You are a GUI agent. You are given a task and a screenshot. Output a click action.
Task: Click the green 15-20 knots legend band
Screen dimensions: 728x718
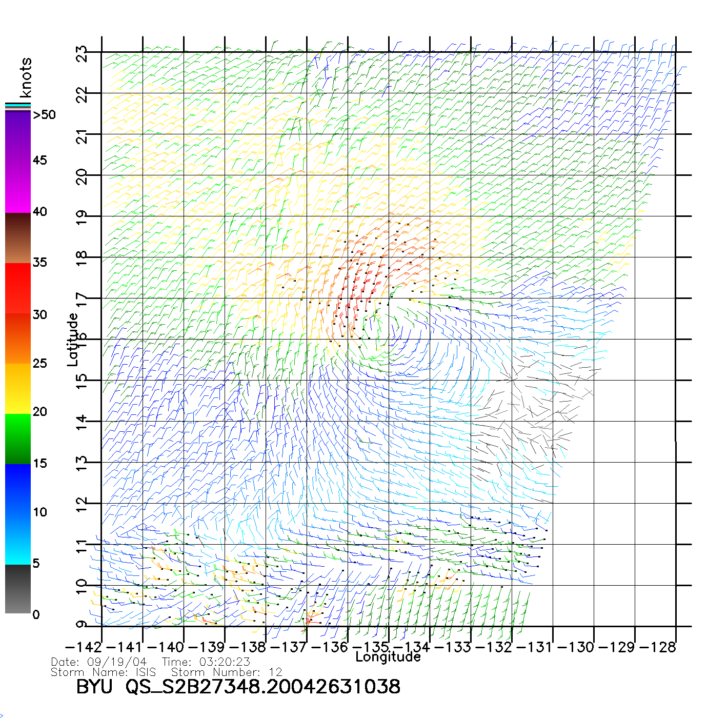point(18,438)
